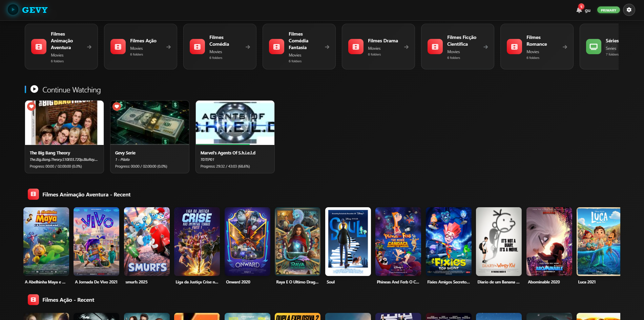Toggle favorite heart on Gevy Serie
The image size is (644, 320).
(x=117, y=107)
